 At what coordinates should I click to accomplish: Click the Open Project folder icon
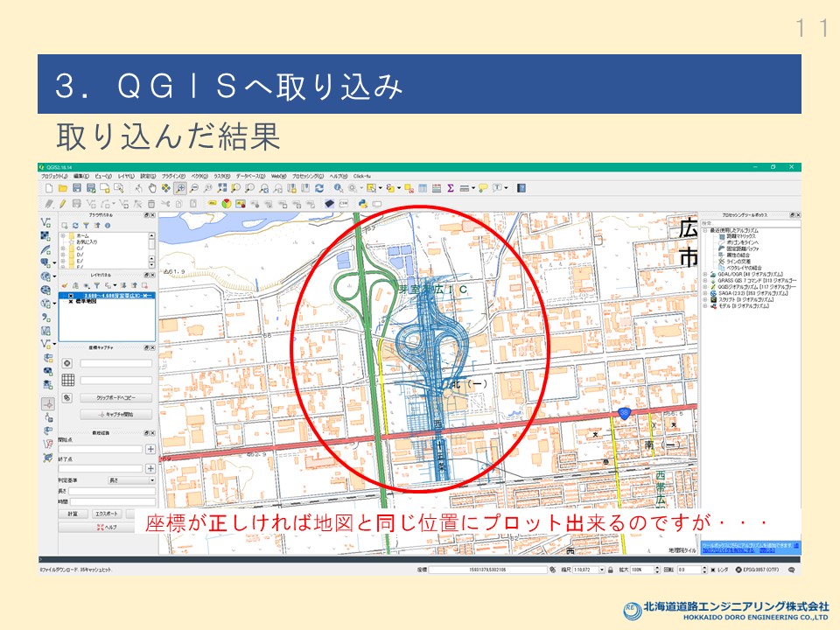[63, 188]
